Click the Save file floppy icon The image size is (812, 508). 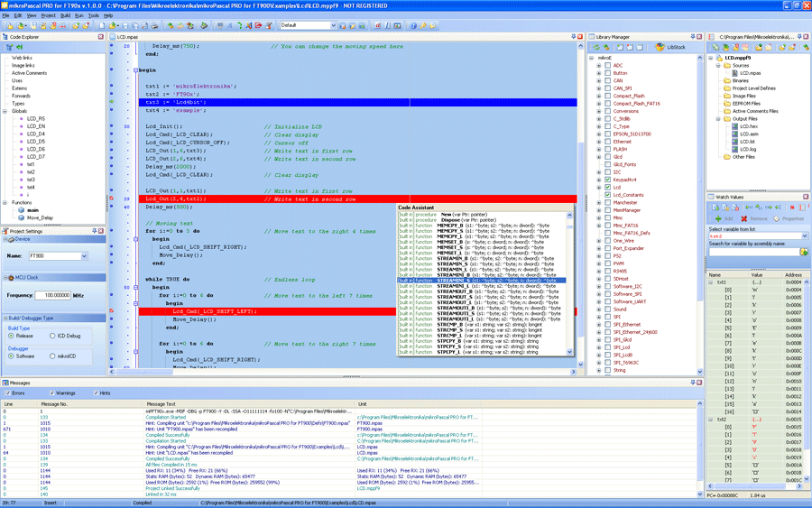[x=125, y=25]
